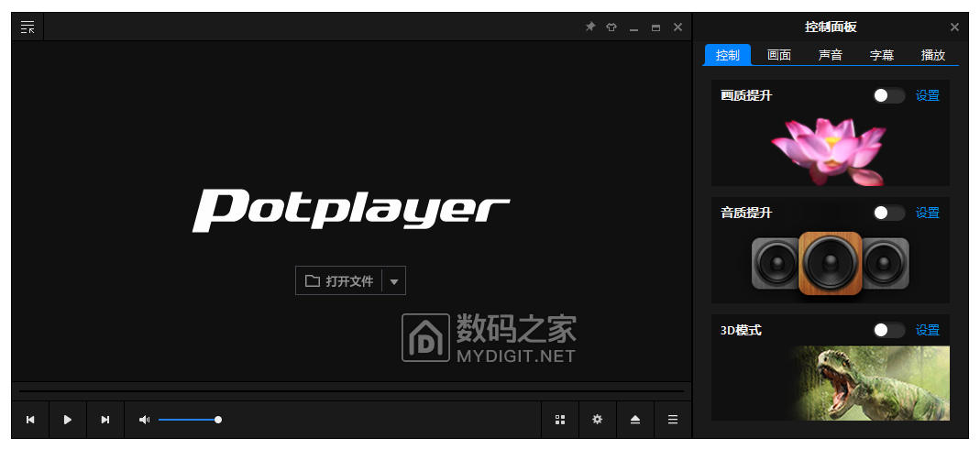Screen dimensions: 980x449
Task: Close the PotPlayer player window
Action: 677,27
